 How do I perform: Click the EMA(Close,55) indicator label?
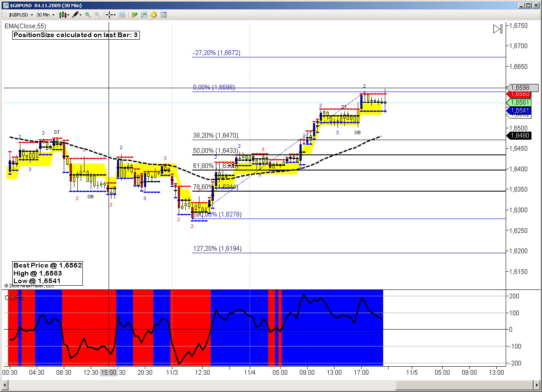(25, 26)
